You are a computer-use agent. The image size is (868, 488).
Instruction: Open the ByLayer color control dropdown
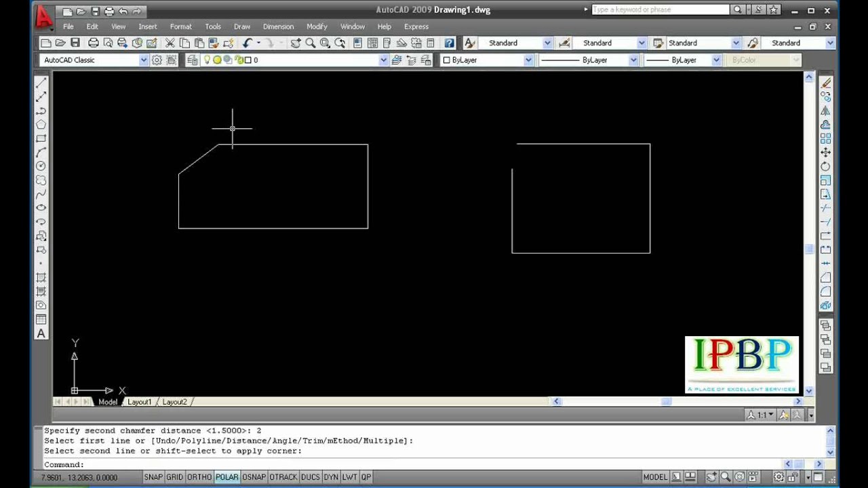tap(528, 60)
